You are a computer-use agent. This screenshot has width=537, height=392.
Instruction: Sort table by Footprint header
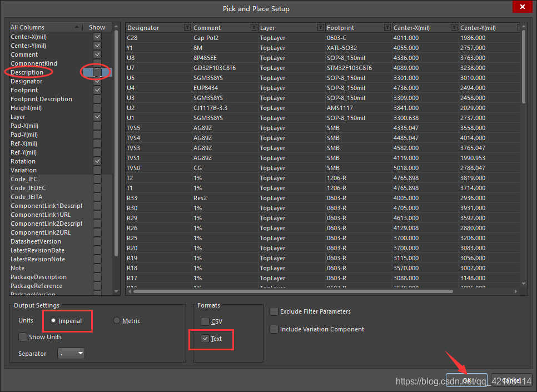[x=358, y=27]
